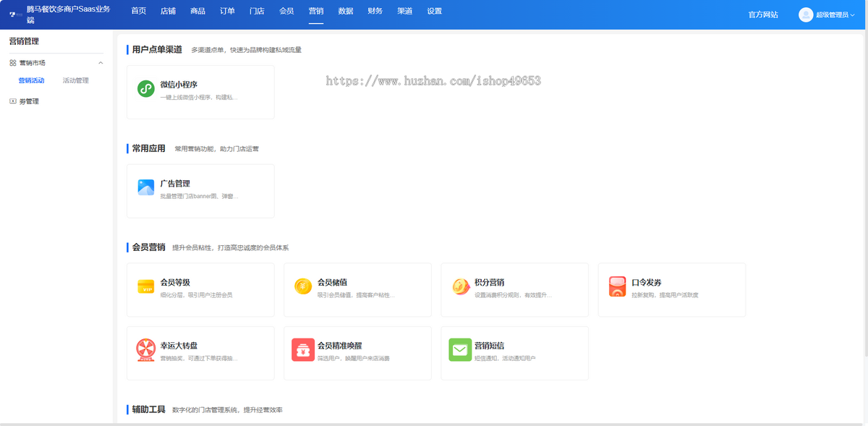Image resolution: width=868 pixels, height=426 pixels.
Task: Click the 积分营销 points icon
Action: pyautogui.click(x=461, y=286)
